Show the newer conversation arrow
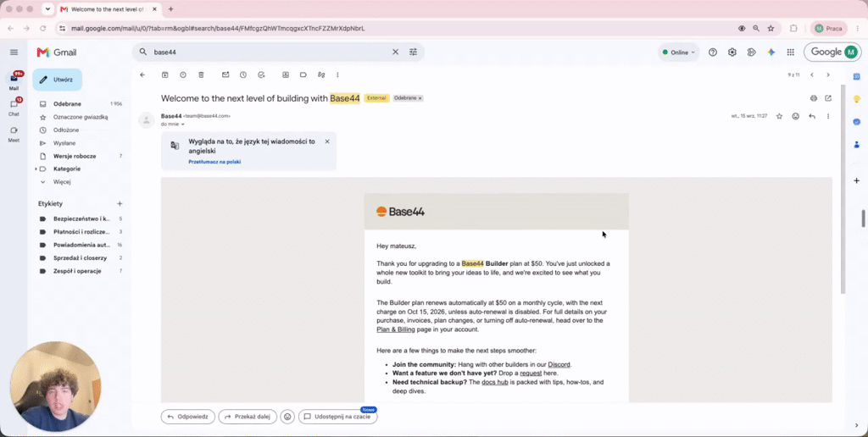Image resolution: width=868 pixels, height=437 pixels. point(812,75)
